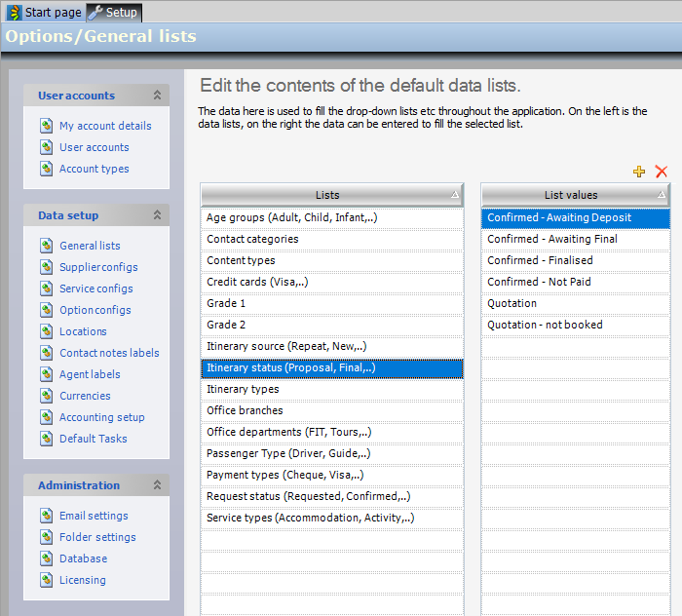Collapse the User accounts panel
The height and width of the screenshot is (616, 682).
click(157, 96)
